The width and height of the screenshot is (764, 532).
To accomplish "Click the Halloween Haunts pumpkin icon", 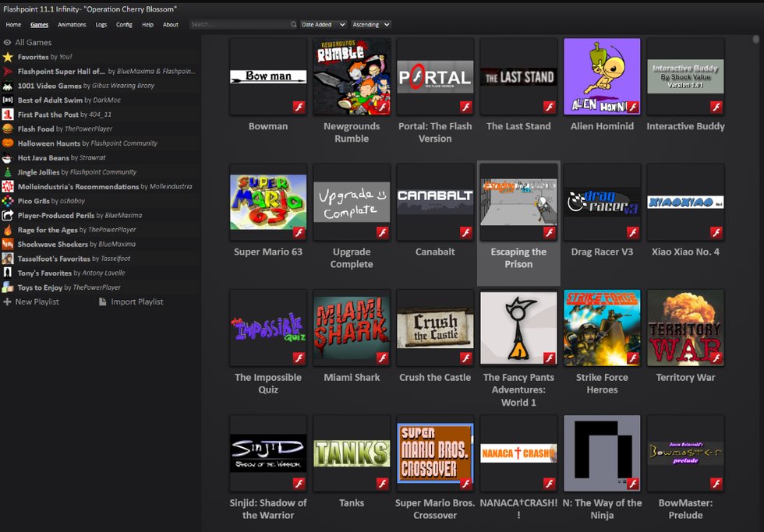I will 8,143.
